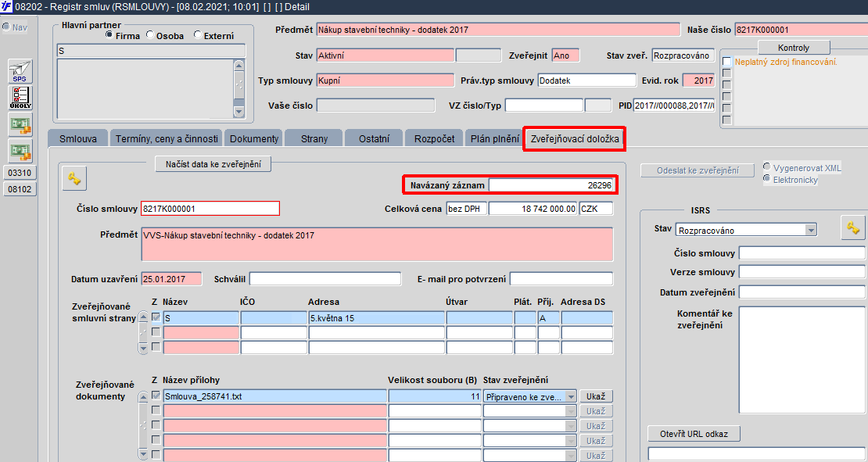Image resolution: width=868 pixels, height=462 pixels.
Task: Open form shortcut 03310
Action: coord(20,173)
